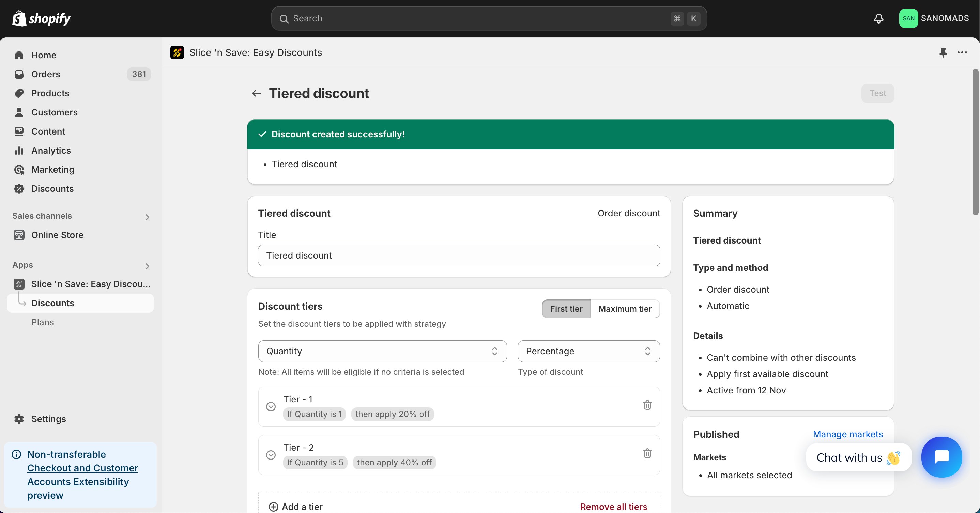
Task: Click the Title input field
Action: (459, 255)
